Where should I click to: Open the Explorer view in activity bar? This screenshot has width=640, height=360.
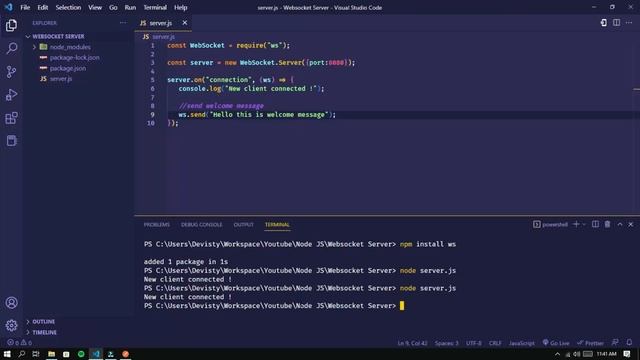pyautogui.click(x=11, y=25)
